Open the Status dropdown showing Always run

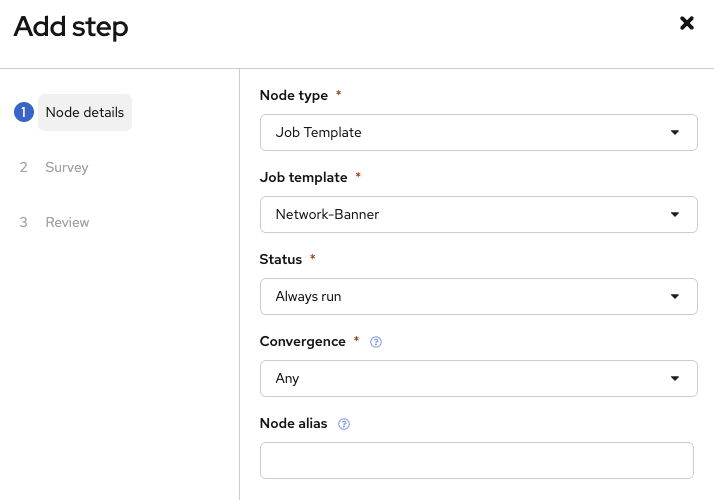[x=479, y=296]
